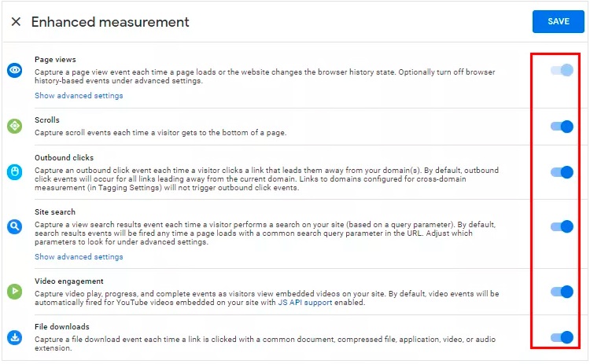The height and width of the screenshot is (364, 590).
Task: Click the Enhanced measurement heading
Action: point(110,22)
